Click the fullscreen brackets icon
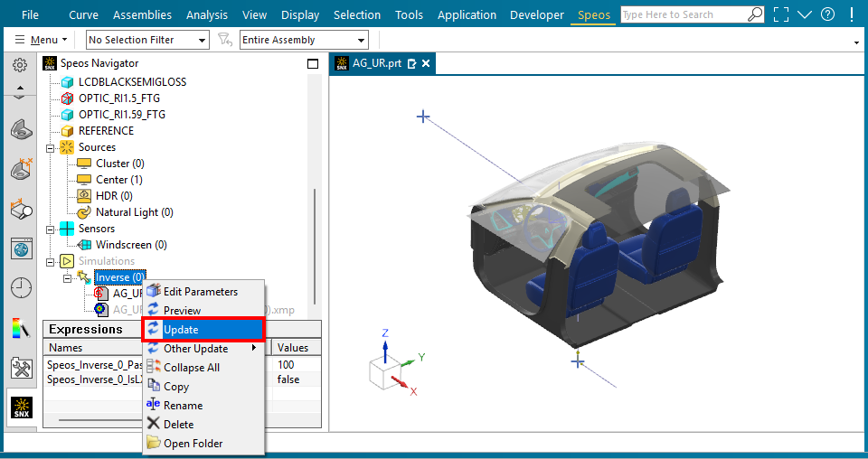The image size is (868, 459). [x=781, y=14]
